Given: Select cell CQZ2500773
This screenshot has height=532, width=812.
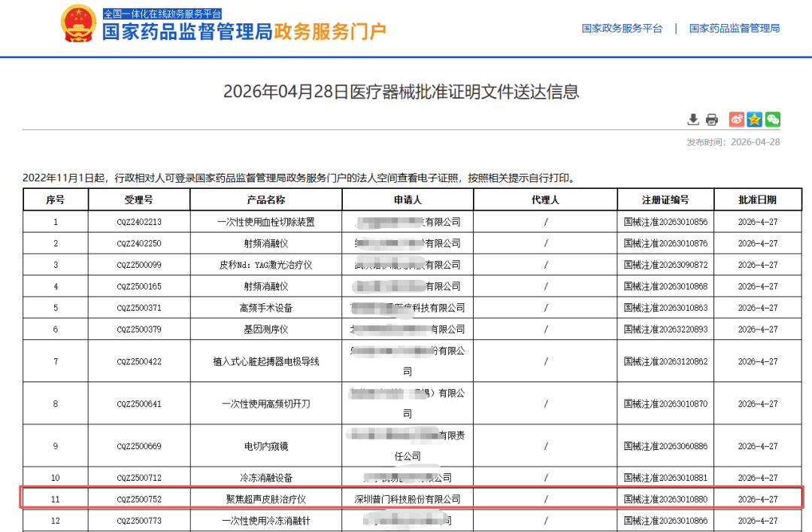Looking at the screenshot, I should (139, 521).
